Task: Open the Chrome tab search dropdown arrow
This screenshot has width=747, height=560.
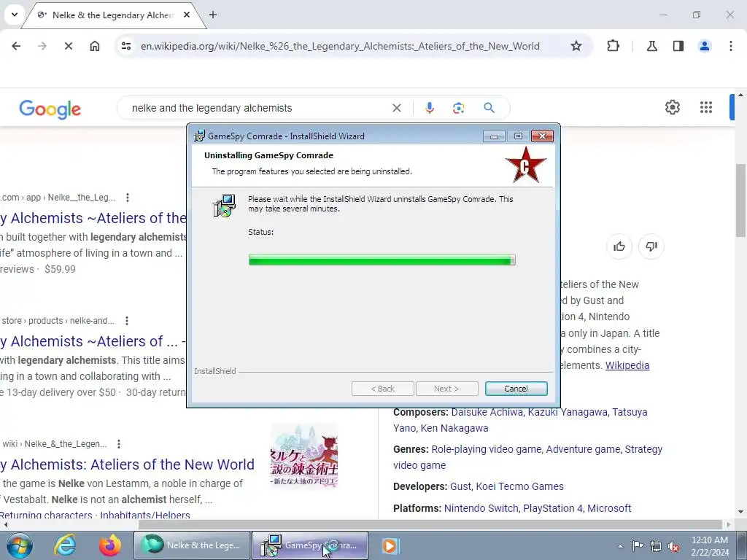Action: coord(15,15)
